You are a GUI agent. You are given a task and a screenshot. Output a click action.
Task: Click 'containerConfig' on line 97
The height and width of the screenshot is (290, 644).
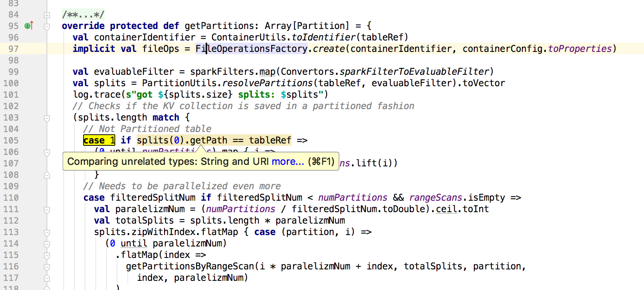pyautogui.click(x=502, y=49)
